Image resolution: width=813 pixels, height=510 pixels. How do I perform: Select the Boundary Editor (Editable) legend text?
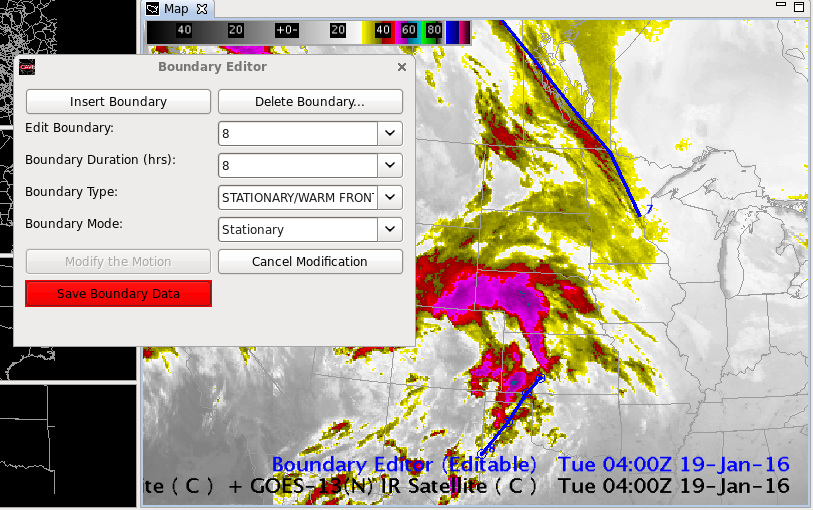click(404, 464)
